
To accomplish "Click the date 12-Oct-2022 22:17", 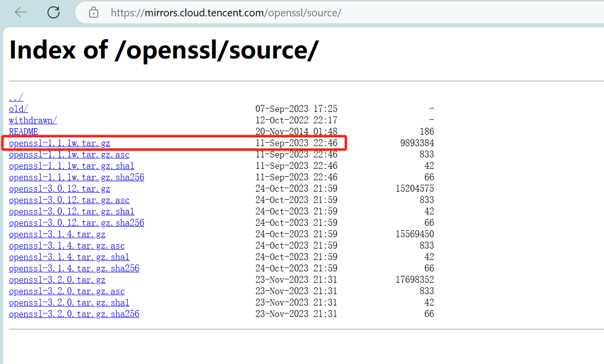I will (296, 120).
